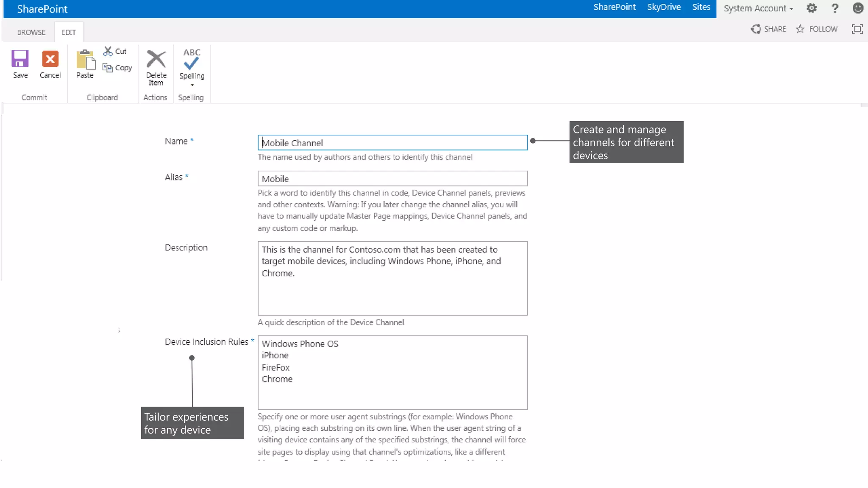The width and height of the screenshot is (868, 488).
Task: Click the 'Device Inclusion Rules' label
Action: 206,341
